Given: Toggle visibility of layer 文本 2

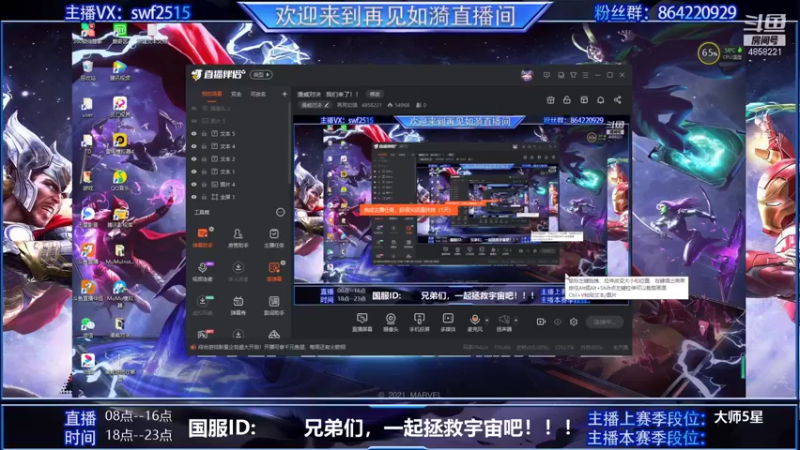Looking at the screenshot, I should point(194,159).
